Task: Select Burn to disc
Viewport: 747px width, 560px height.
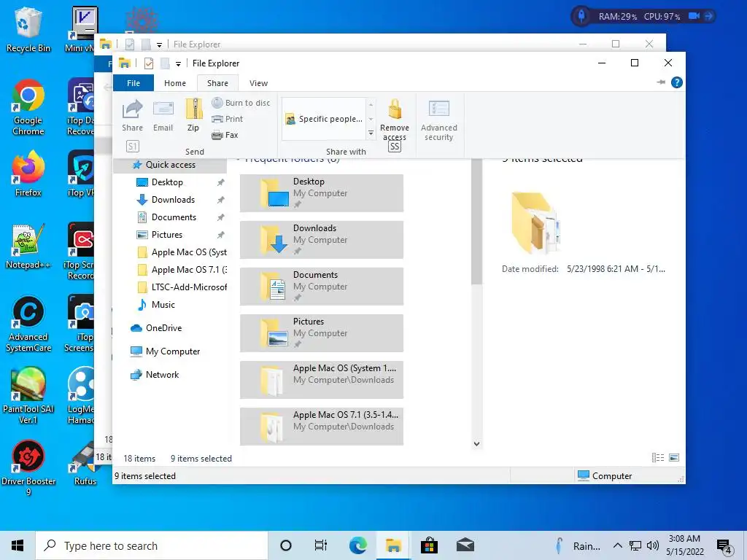Action: tap(241, 103)
